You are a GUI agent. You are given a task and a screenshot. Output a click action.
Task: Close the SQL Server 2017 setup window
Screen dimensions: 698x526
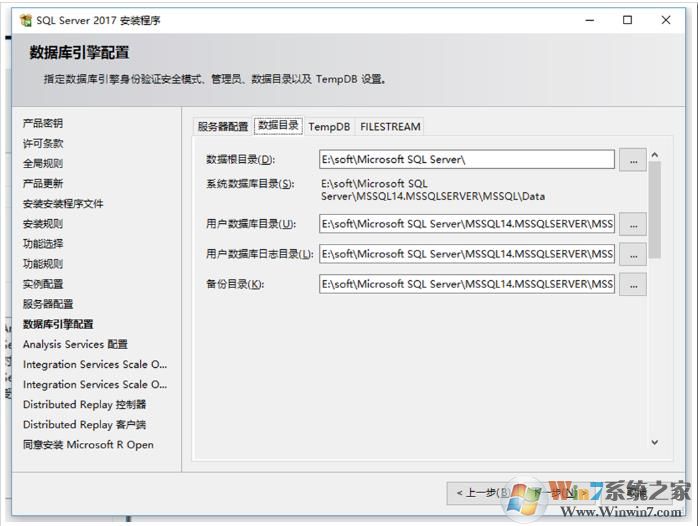(666, 20)
